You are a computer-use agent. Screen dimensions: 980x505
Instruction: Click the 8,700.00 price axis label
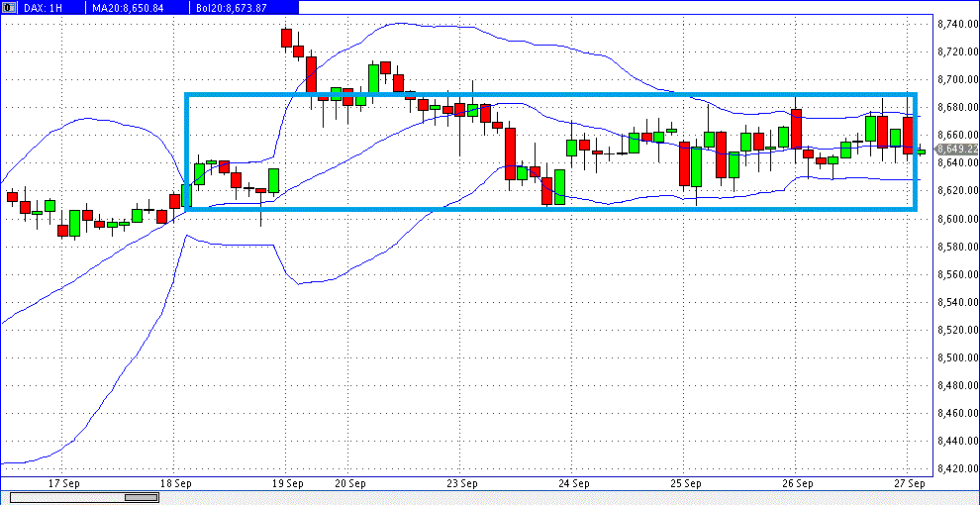(958, 79)
